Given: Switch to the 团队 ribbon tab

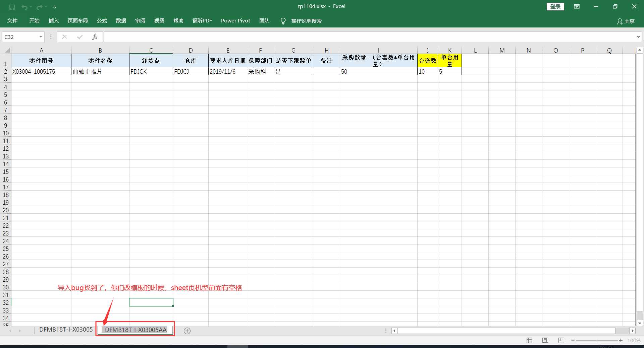Looking at the screenshot, I should [264, 21].
